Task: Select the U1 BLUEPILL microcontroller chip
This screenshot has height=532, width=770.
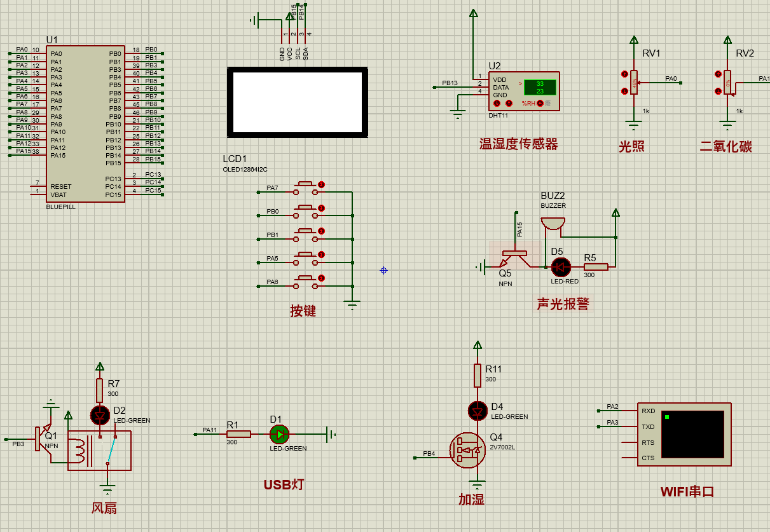Action: tap(86, 124)
